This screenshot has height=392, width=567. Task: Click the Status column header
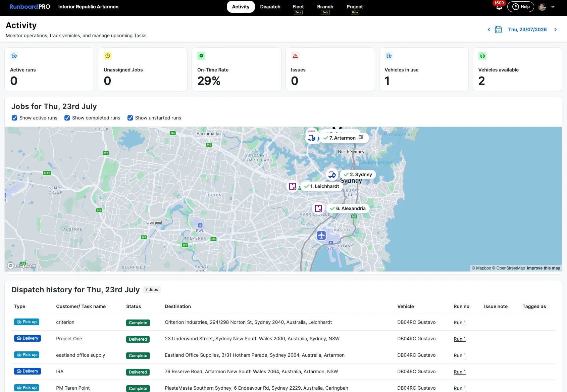click(x=134, y=306)
